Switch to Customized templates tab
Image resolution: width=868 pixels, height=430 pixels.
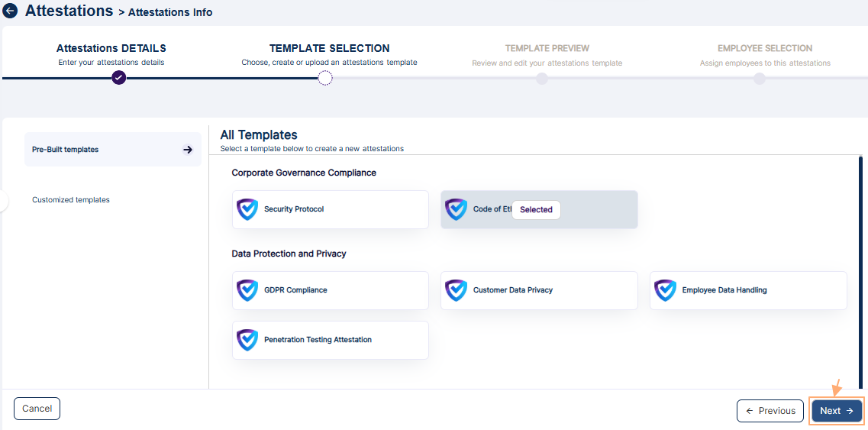point(71,200)
